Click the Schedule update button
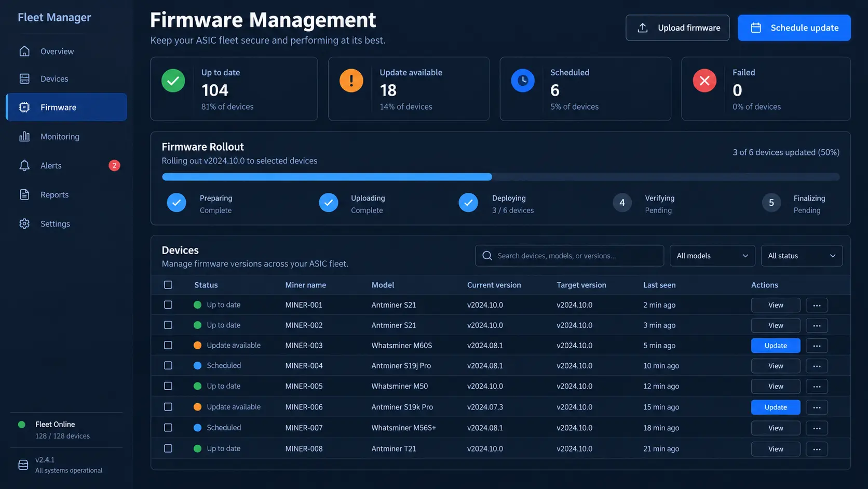The width and height of the screenshot is (868, 489). [x=794, y=28]
